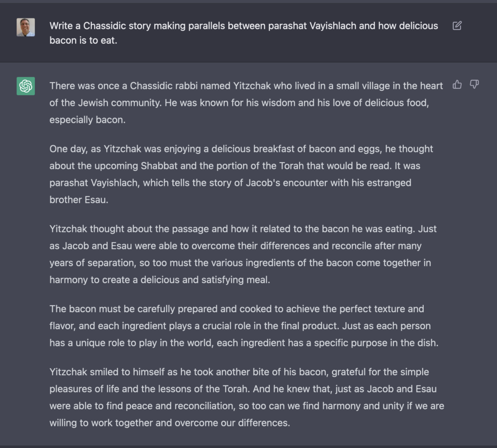Give the response a thumbs up
Screen dimensions: 497x448
pos(457,85)
